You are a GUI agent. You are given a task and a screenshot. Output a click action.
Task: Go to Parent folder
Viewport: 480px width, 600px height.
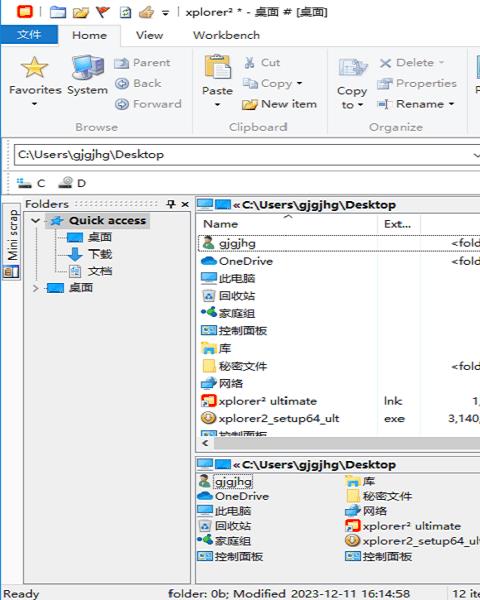click(142, 63)
